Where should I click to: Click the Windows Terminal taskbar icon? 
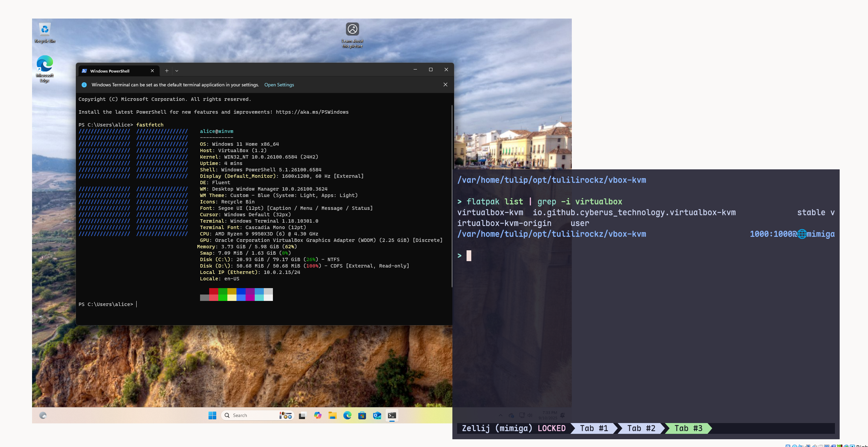(392, 415)
